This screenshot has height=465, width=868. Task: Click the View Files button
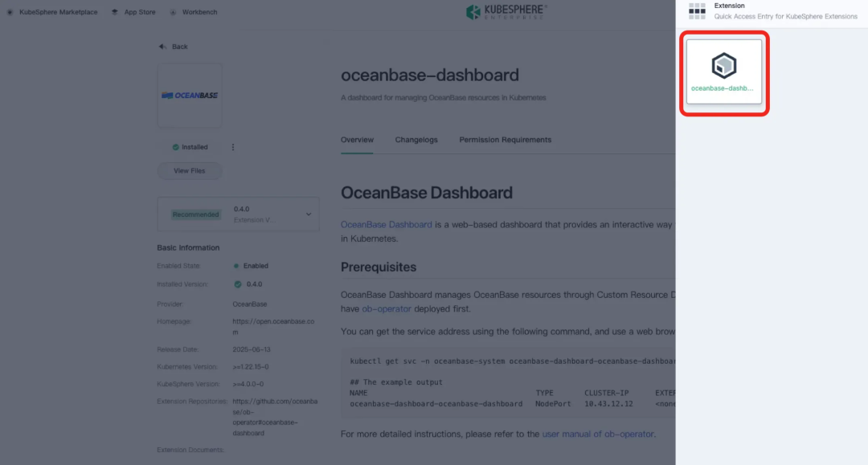[190, 171]
